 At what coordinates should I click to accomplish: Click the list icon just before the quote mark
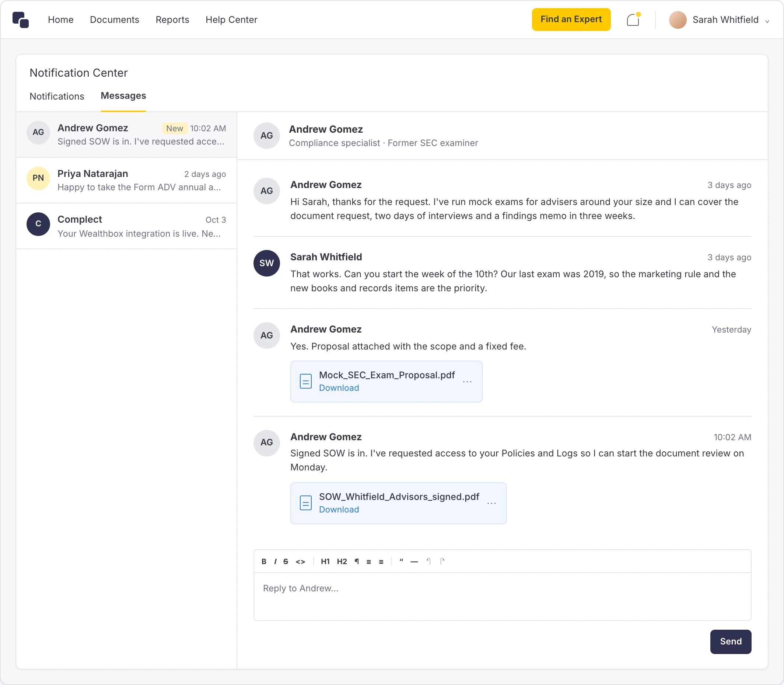click(381, 561)
